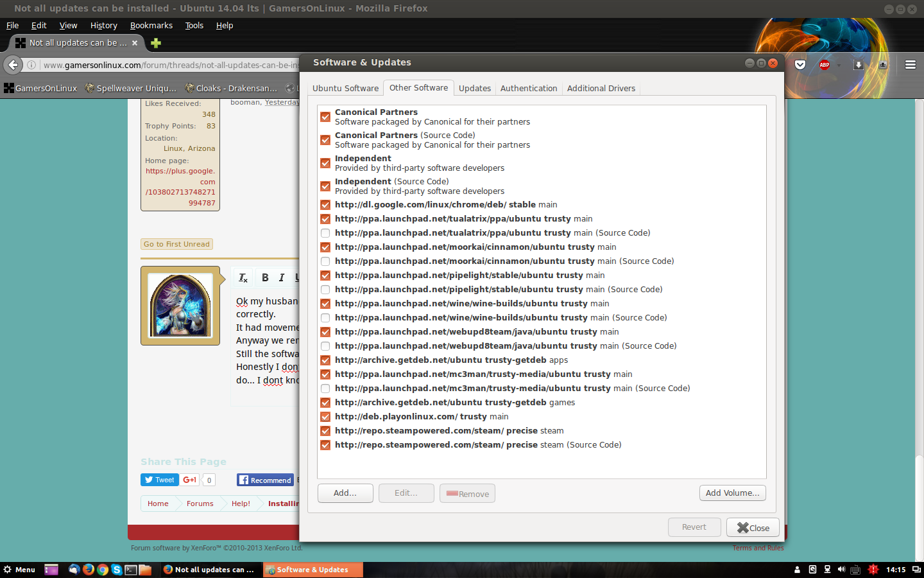Viewport: 924px width, 578px height.
Task: Launch Chrome from taskbar launcher
Action: coord(103,570)
